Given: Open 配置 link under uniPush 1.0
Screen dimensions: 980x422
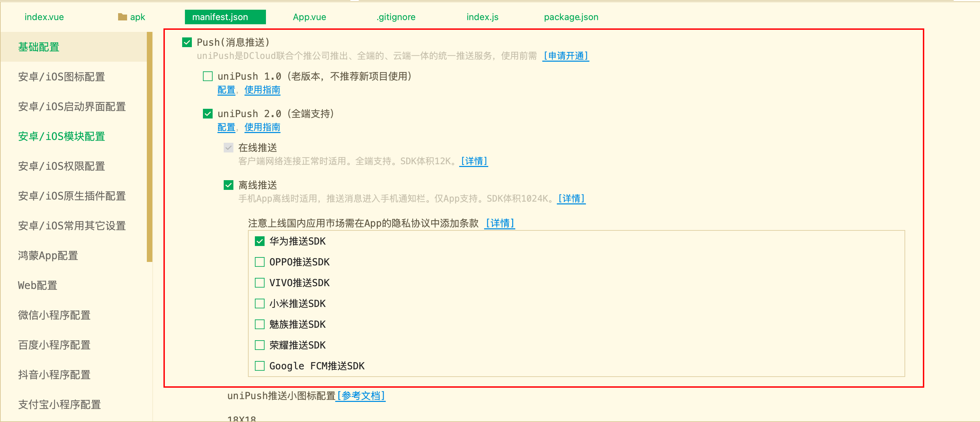Looking at the screenshot, I should [226, 90].
